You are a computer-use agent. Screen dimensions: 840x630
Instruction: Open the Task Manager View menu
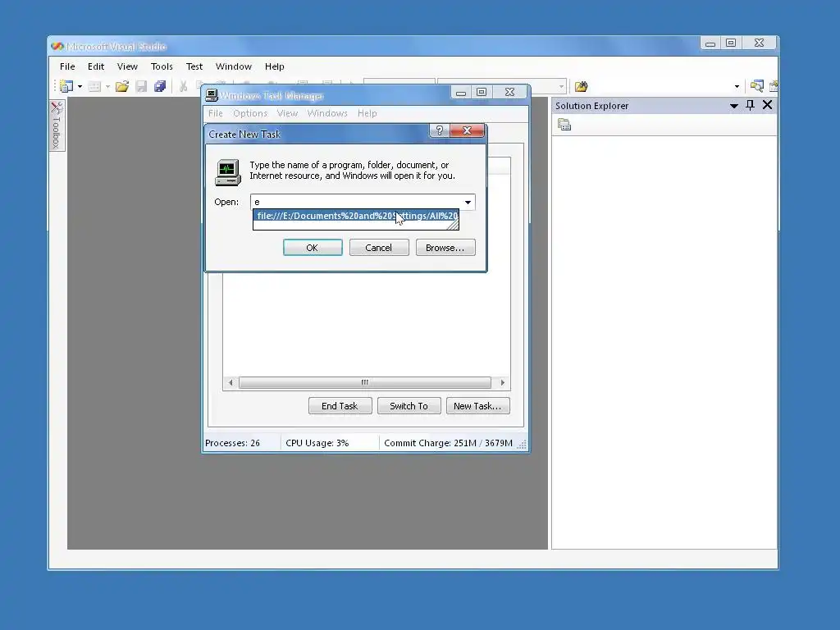[287, 113]
